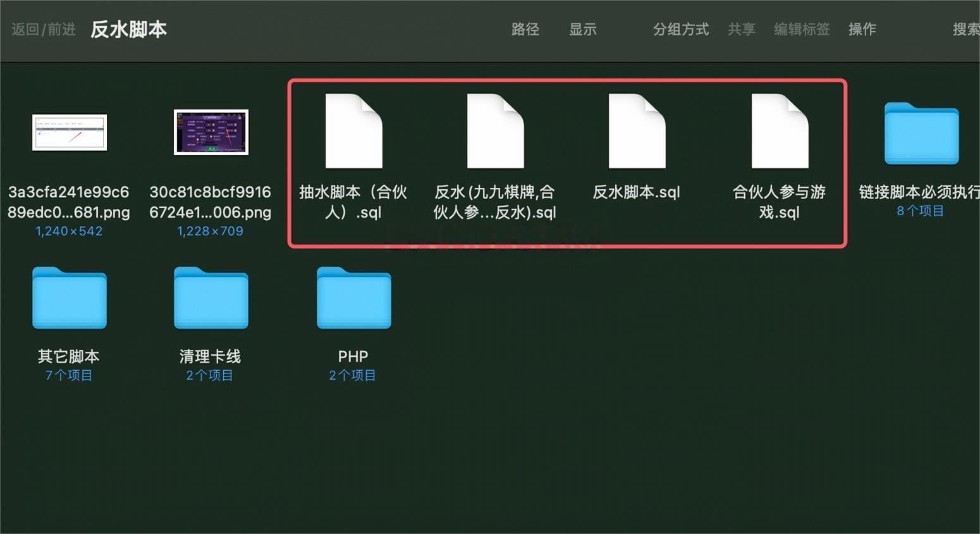Open the PHP folder icon
Screen dimensions: 980x534
[x=353, y=298]
